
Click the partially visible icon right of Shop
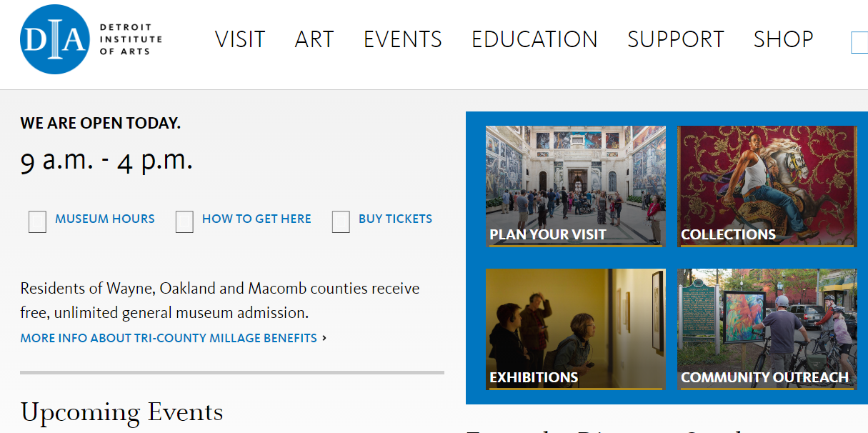tap(859, 43)
